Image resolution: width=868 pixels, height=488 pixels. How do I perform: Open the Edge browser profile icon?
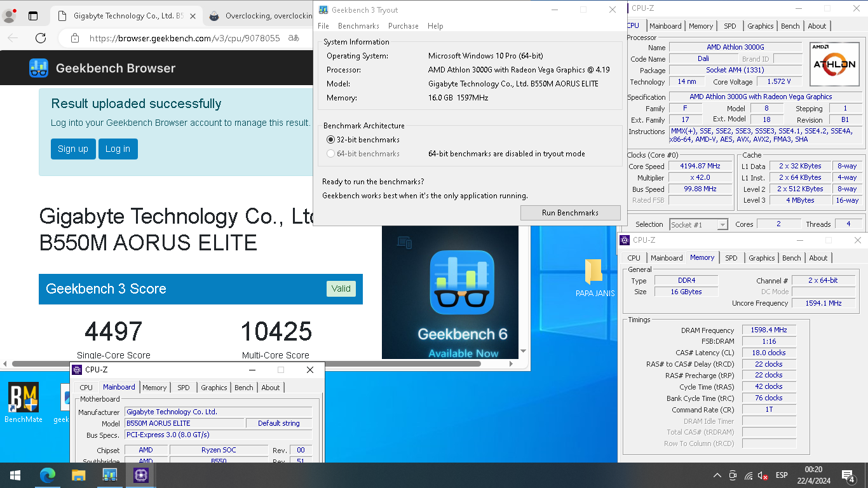coord(10,16)
